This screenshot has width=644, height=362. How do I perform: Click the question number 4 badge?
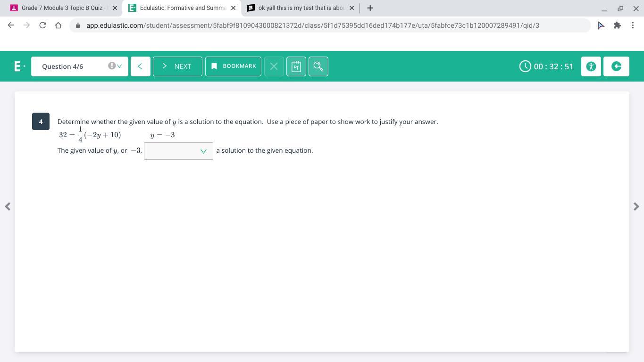click(x=41, y=122)
